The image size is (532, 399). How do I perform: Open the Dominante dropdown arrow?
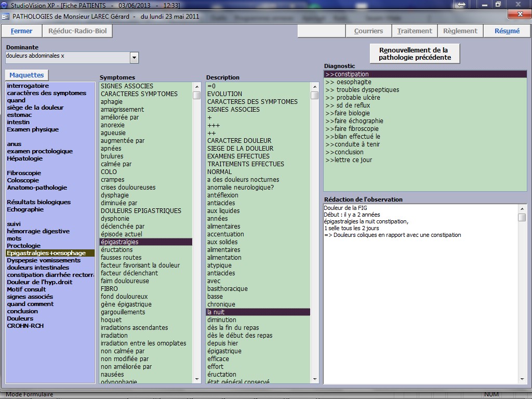134,58
